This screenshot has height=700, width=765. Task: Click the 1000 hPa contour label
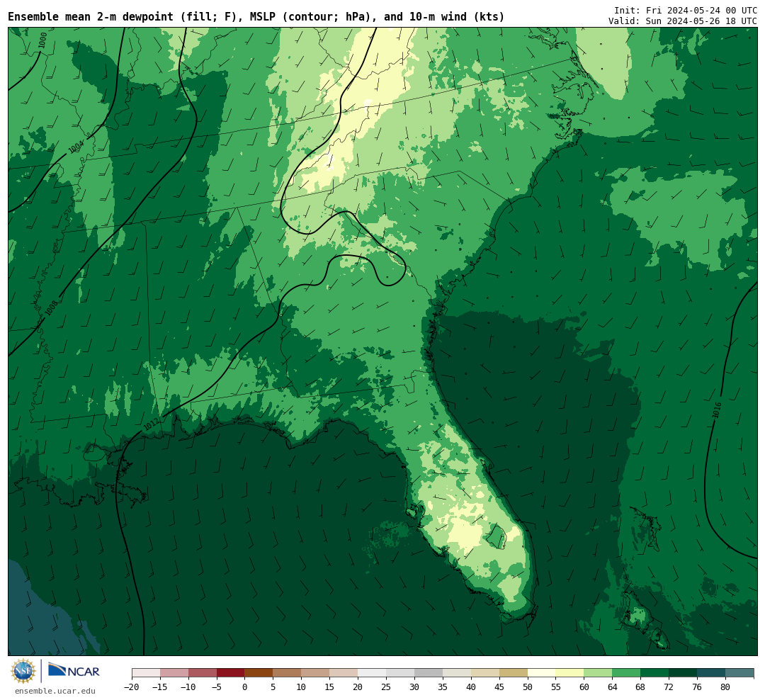coord(43,40)
